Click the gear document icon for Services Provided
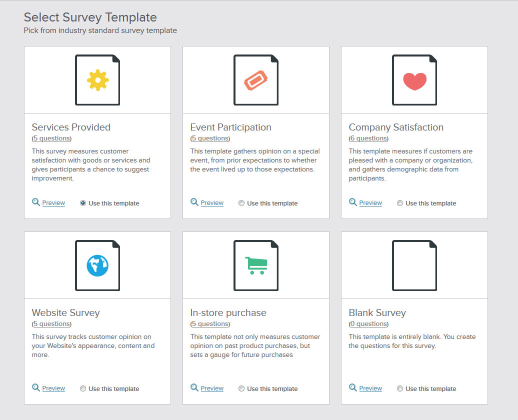The image size is (518, 420). click(97, 80)
